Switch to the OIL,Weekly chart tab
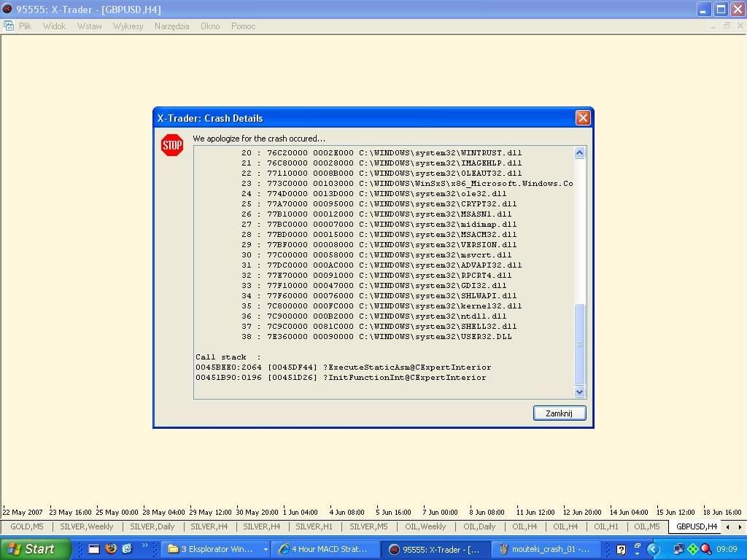Screen dimensions: 747x560 [425, 526]
